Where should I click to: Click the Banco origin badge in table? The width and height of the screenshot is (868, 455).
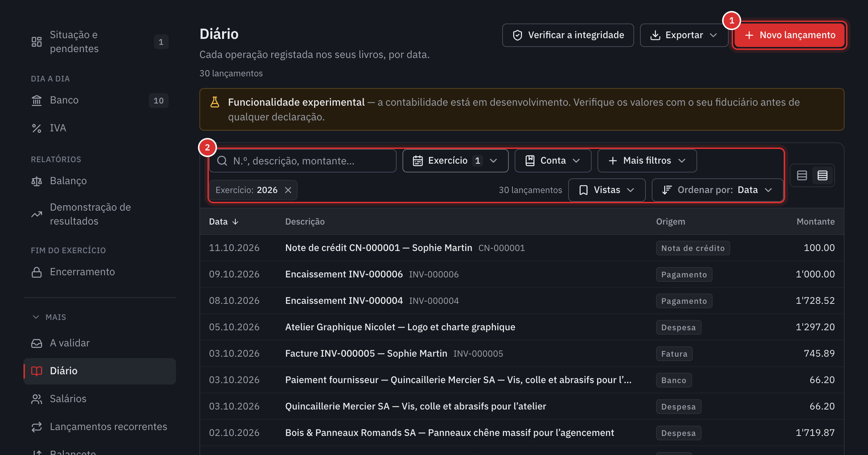coord(674,380)
